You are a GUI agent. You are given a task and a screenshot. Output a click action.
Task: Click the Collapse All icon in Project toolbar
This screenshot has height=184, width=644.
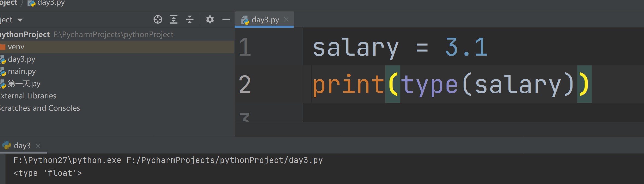click(x=190, y=20)
